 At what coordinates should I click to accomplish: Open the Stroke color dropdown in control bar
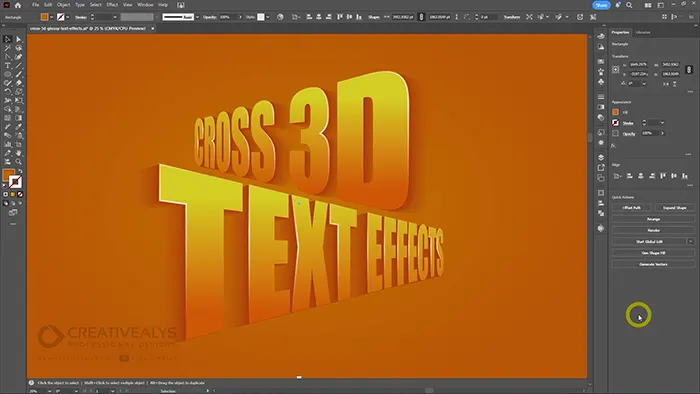click(x=67, y=17)
